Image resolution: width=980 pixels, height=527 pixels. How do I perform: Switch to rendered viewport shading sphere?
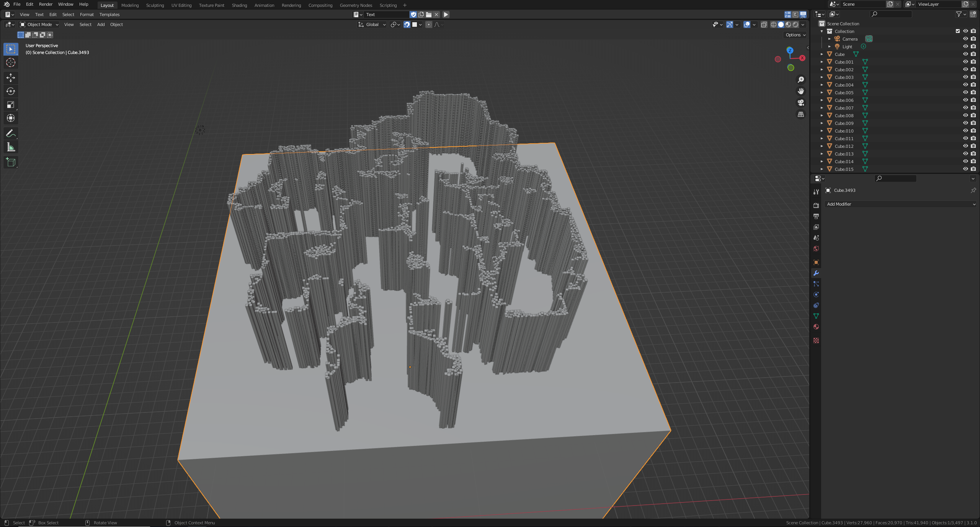[795, 25]
